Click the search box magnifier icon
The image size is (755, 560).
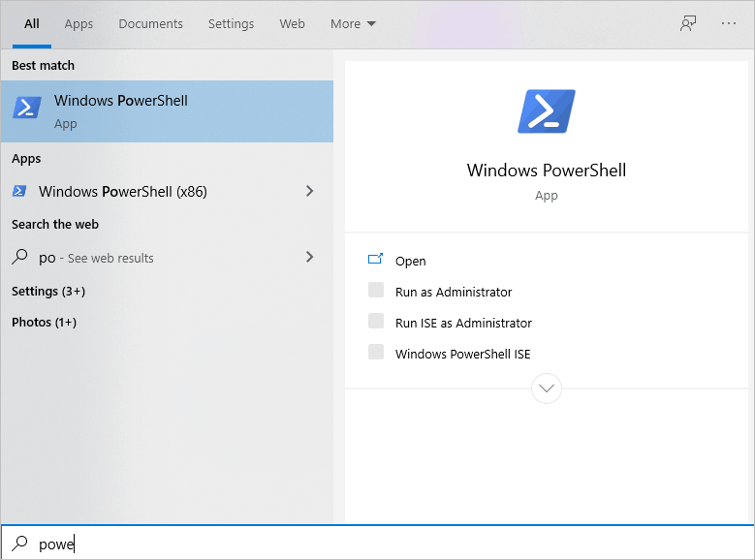19,543
